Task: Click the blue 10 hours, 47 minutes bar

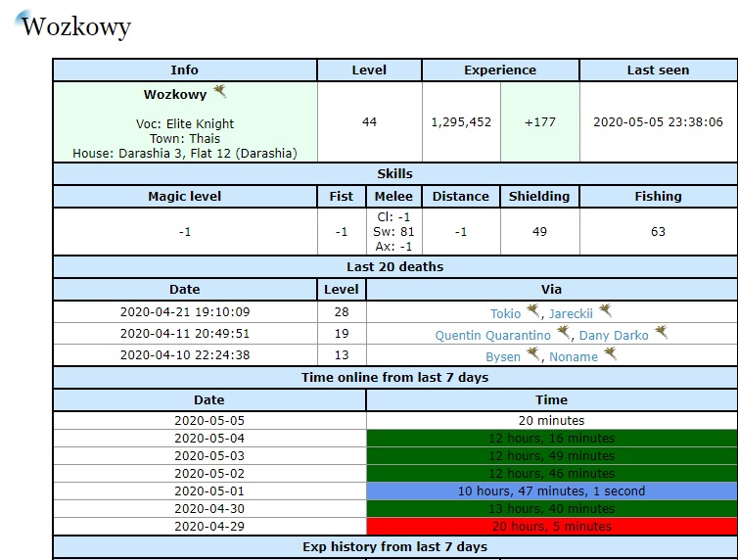Action: (x=551, y=491)
